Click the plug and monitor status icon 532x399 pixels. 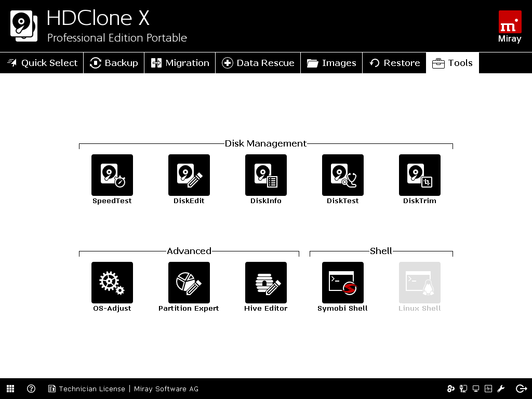(x=463, y=389)
